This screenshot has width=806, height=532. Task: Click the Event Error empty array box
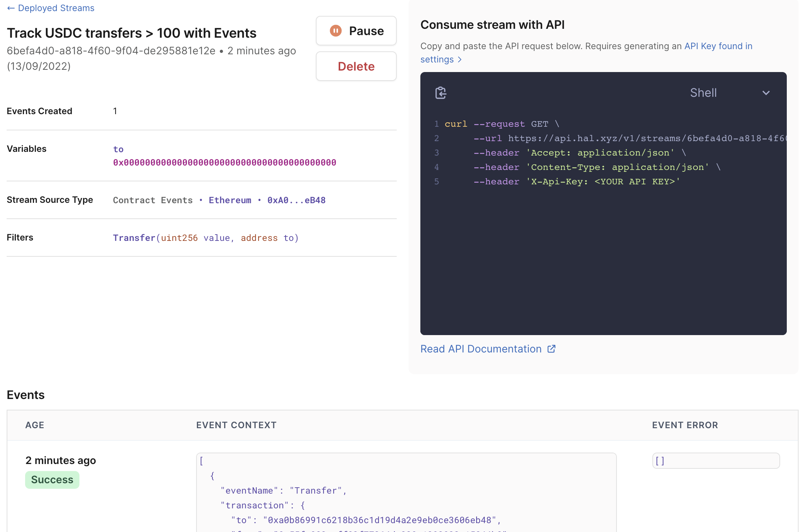(716, 461)
